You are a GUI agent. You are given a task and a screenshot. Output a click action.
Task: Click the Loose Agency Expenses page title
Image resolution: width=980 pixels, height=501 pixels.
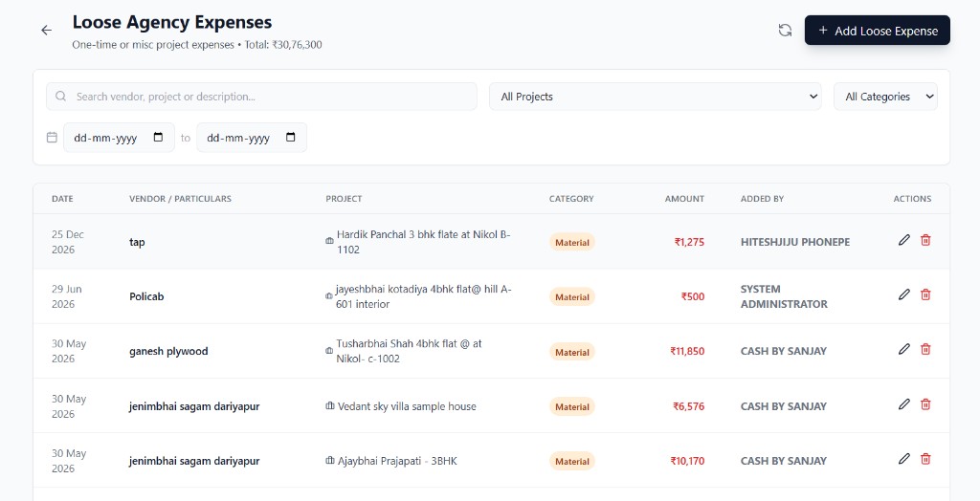pyautogui.click(x=172, y=23)
